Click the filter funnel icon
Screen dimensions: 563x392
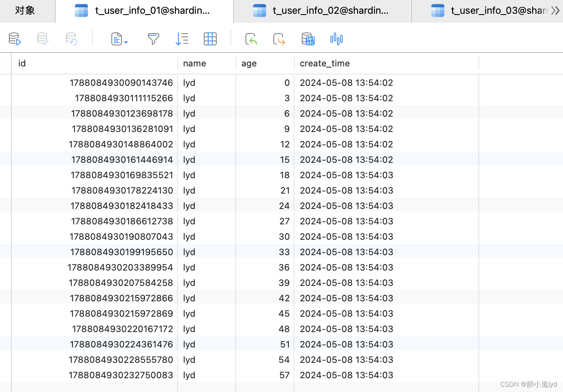click(x=154, y=39)
